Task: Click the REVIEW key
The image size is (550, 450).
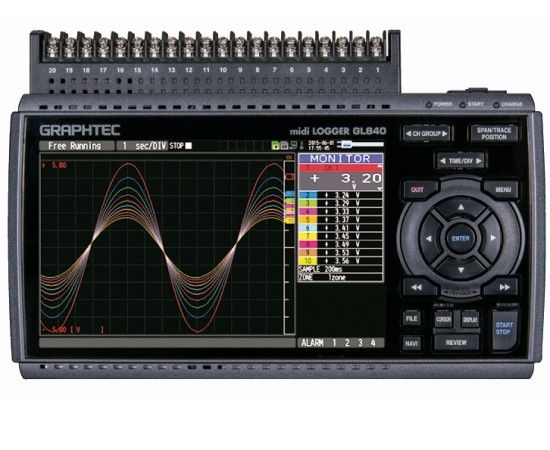Action: (456, 343)
